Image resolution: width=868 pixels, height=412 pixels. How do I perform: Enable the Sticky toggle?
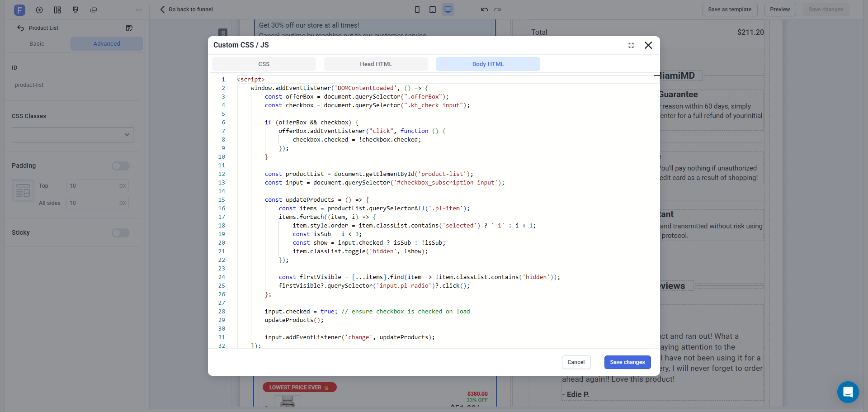tap(120, 233)
